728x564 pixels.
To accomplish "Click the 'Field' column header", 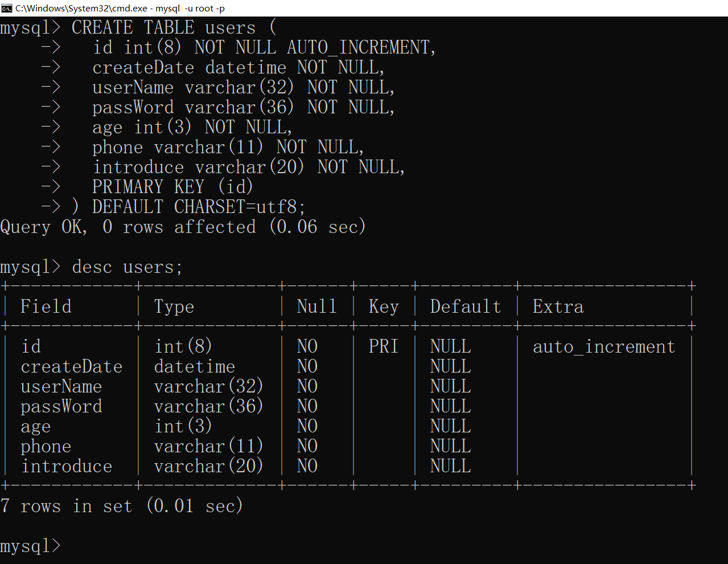I will 46,306.
